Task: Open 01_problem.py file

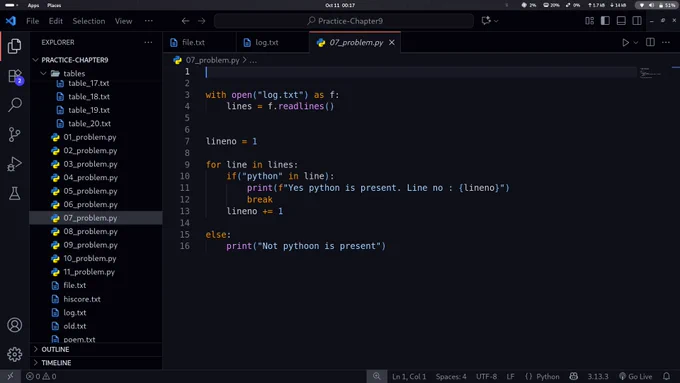Action: [x=90, y=137]
